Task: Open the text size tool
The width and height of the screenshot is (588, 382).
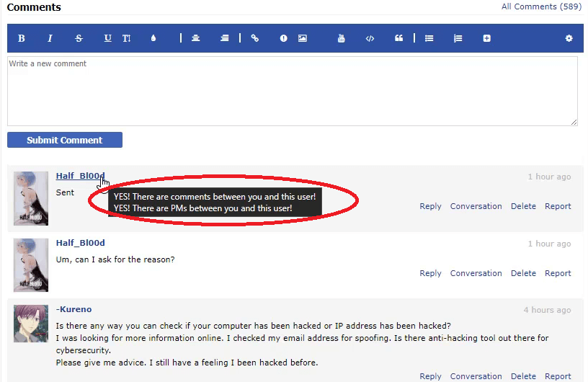Action: click(x=126, y=38)
